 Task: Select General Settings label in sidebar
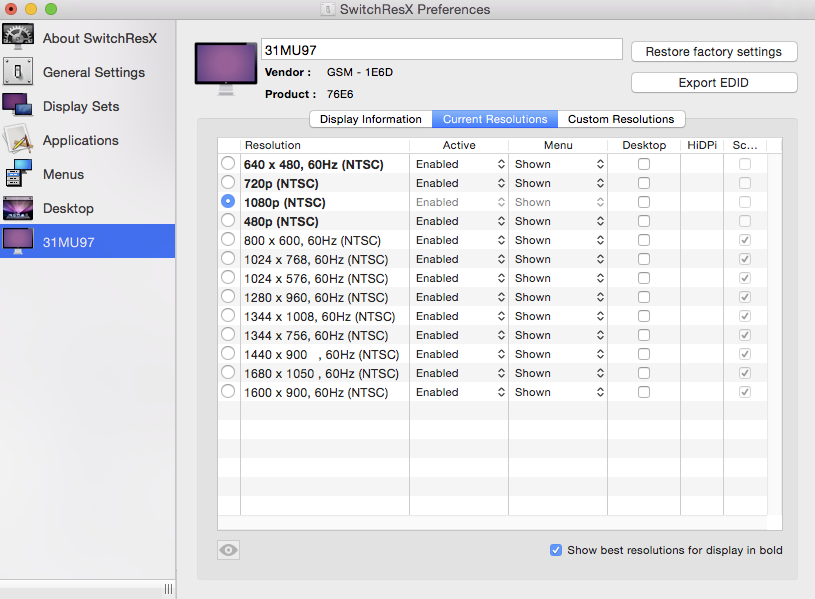coord(94,72)
